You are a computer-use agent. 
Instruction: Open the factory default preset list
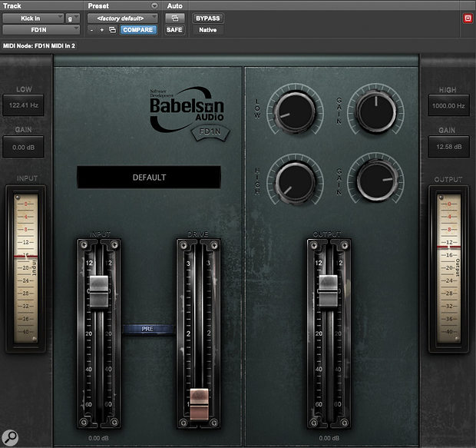pos(122,18)
